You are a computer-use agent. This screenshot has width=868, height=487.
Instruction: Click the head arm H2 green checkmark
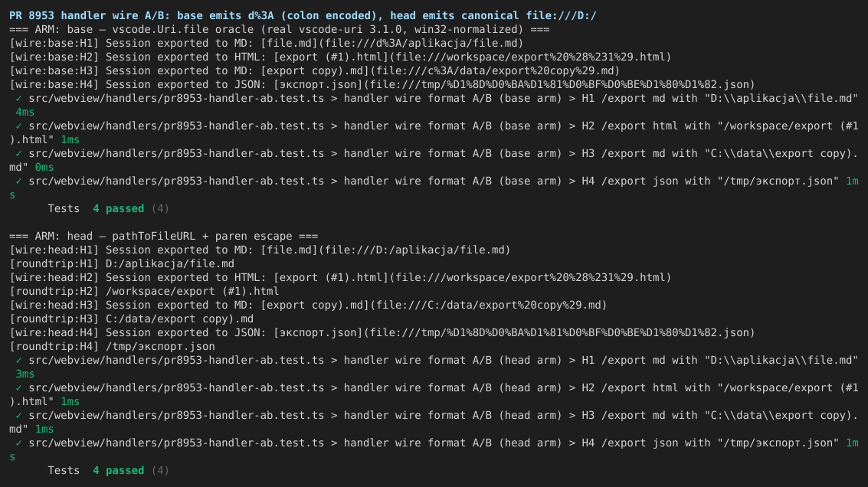(19, 388)
